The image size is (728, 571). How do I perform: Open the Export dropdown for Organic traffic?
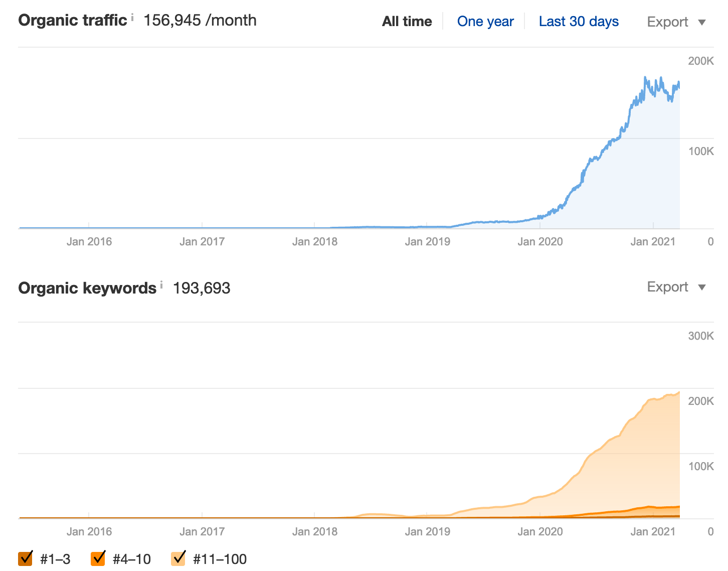676,22
